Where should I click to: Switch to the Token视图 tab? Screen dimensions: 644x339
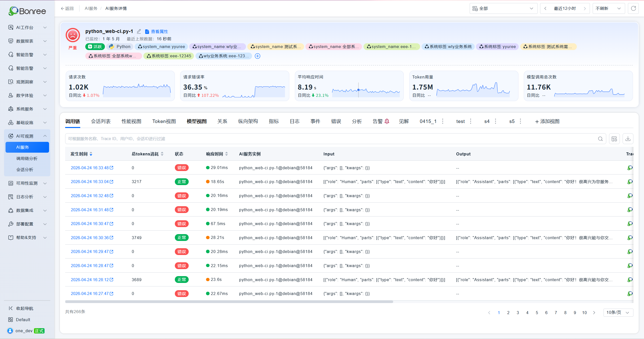[164, 121]
